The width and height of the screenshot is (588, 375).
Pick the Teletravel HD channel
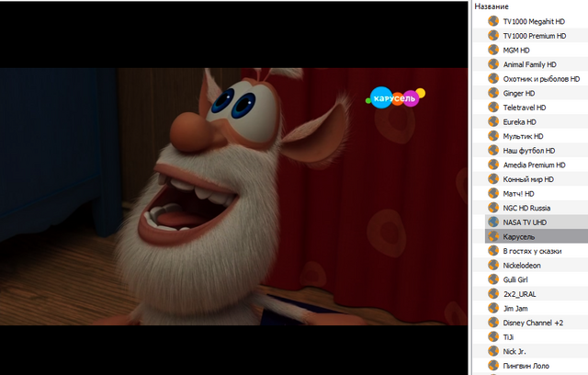(x=525, y=108)
